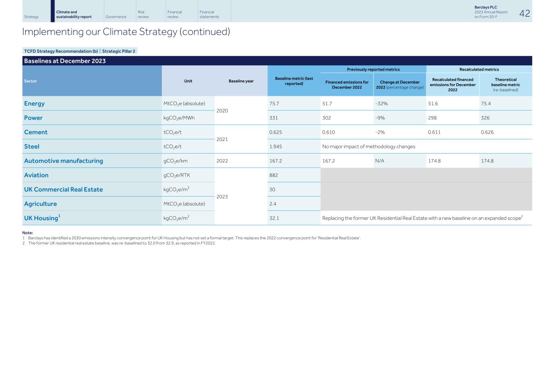Go to the Governance section
The width and height of the screenshot is (555, 392).
(115, 17)
